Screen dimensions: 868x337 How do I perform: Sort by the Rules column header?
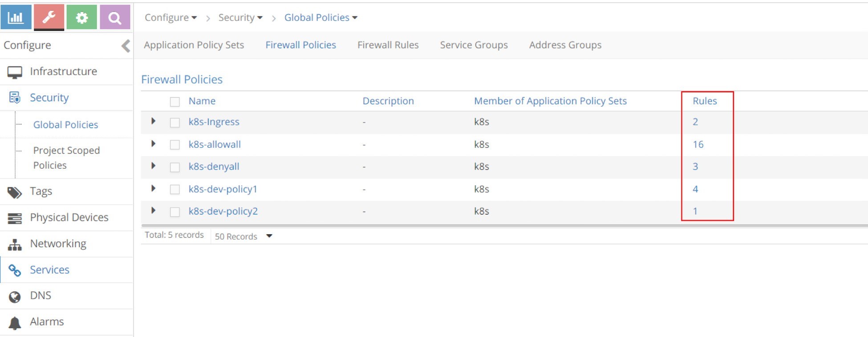705,101
